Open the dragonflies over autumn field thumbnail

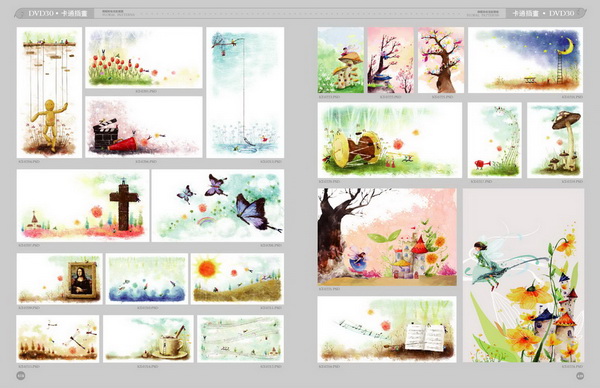pyautogui.click(x=58, y=339)
